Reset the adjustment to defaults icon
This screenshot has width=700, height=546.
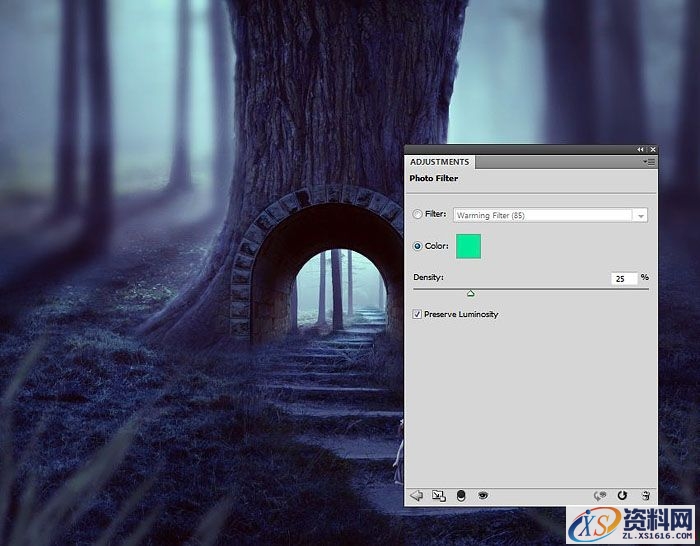pyautogui.click(x=622, y=495)
